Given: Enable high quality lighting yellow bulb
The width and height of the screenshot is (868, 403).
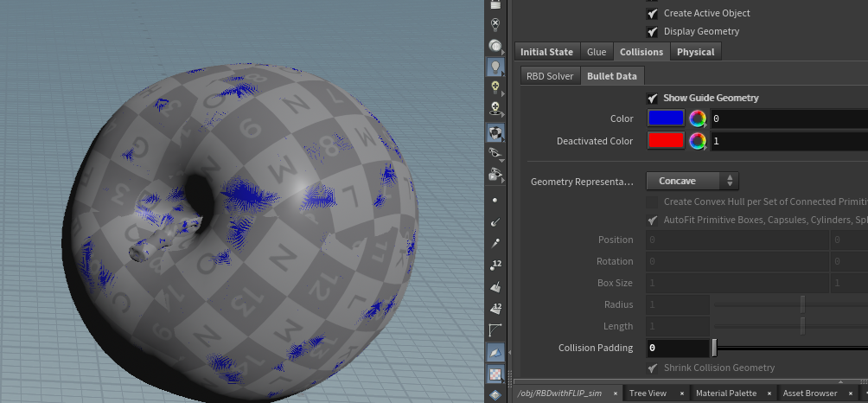Looking at the screenshot, I should pos(495,87).
